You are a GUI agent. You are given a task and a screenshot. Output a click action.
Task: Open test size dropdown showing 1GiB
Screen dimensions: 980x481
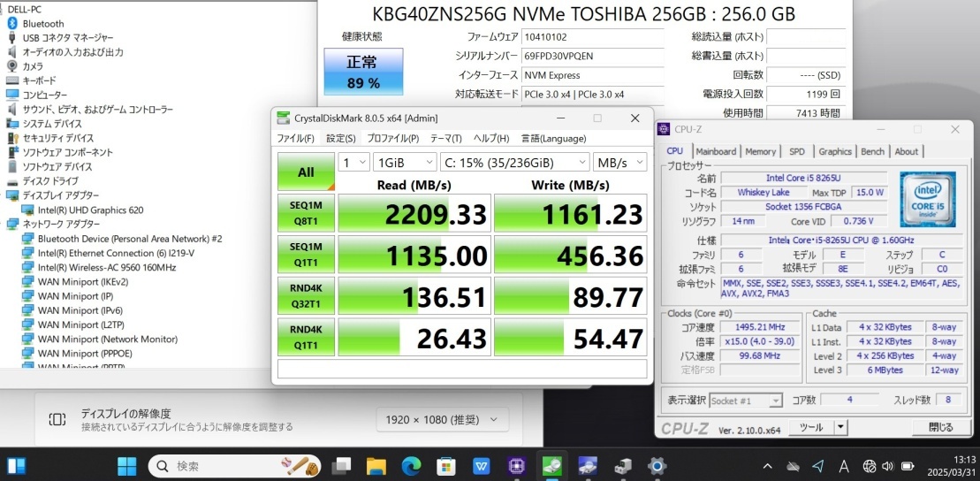point(405,163)
